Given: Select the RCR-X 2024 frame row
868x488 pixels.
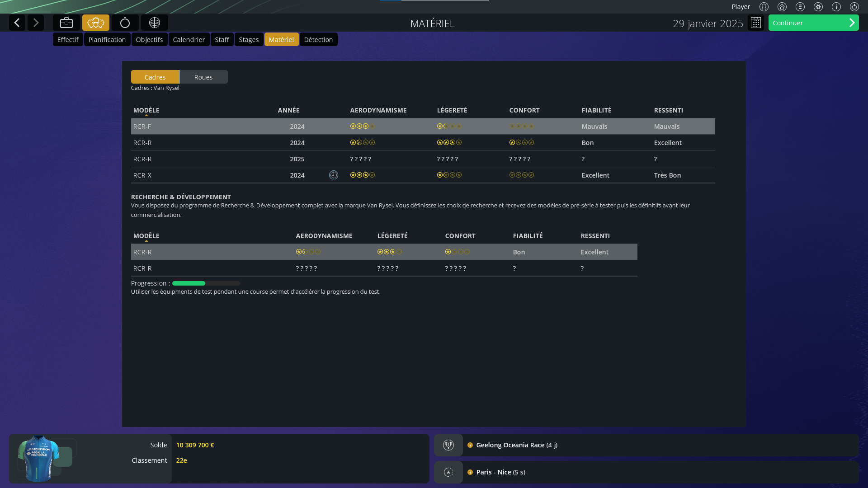Looking at the screenshot, I should tap(423, 175).
